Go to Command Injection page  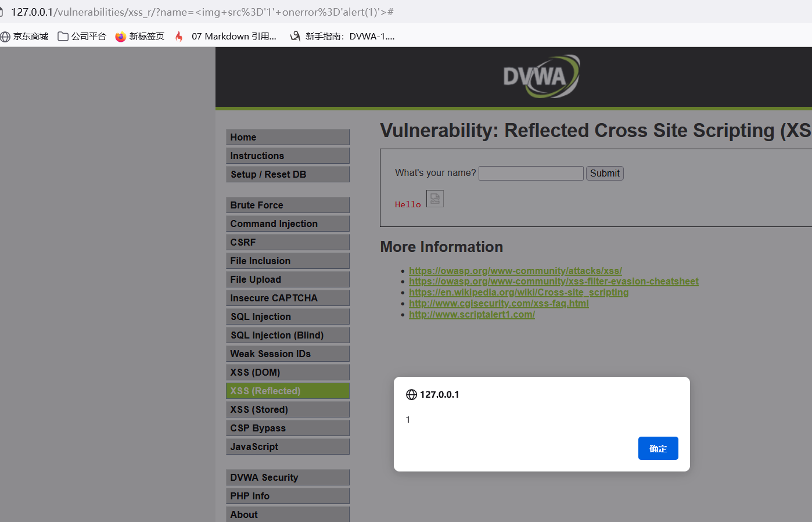pos(288,224)
